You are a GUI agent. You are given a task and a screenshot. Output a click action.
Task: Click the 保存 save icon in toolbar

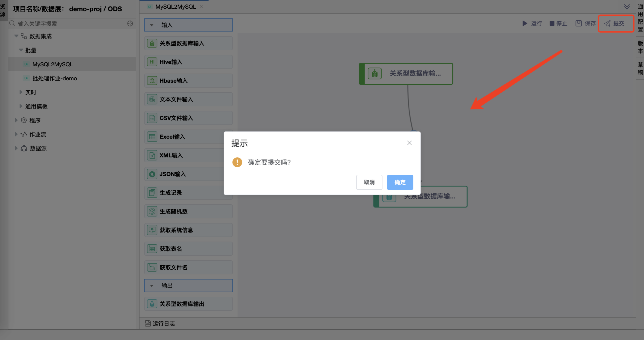click(578, 23)
